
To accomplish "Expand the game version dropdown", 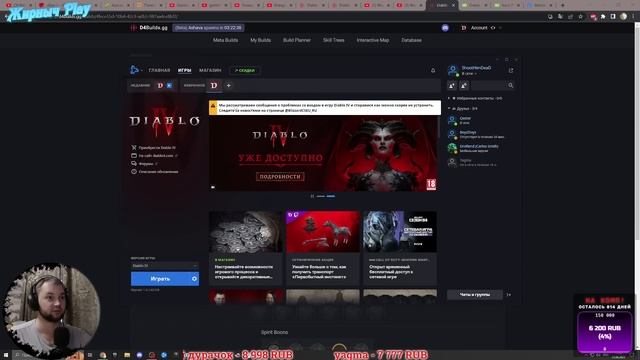I will [165, 266].
